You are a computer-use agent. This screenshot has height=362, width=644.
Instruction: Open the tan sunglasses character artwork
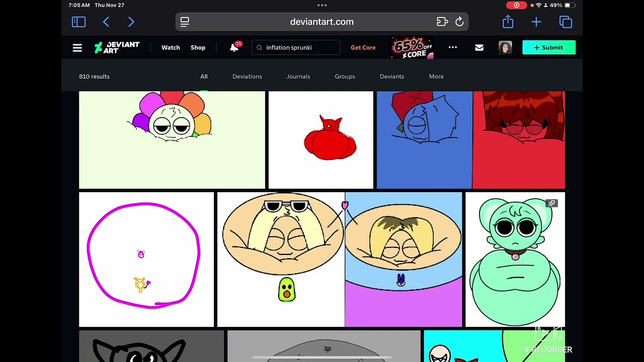tap(340, 259)
